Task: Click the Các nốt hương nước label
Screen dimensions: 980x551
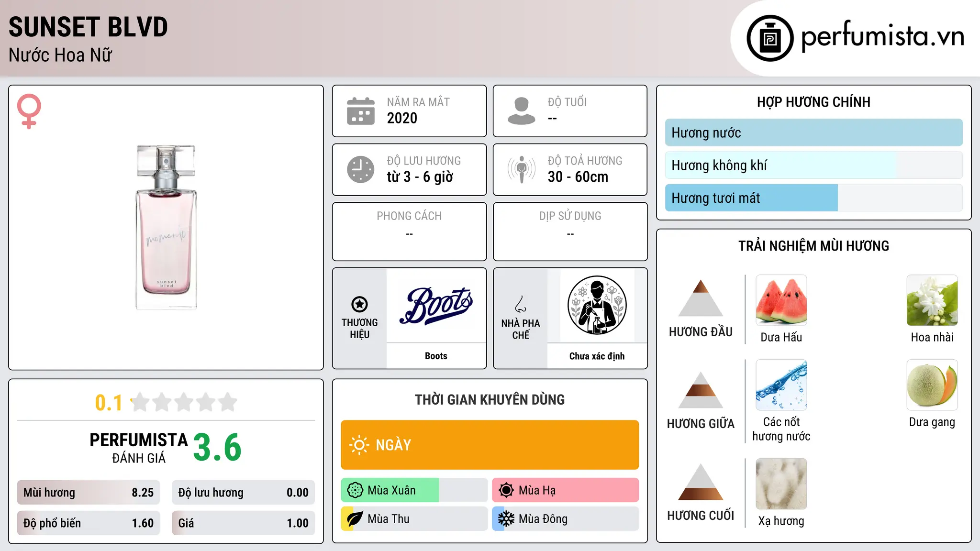Action: point(781,429)
